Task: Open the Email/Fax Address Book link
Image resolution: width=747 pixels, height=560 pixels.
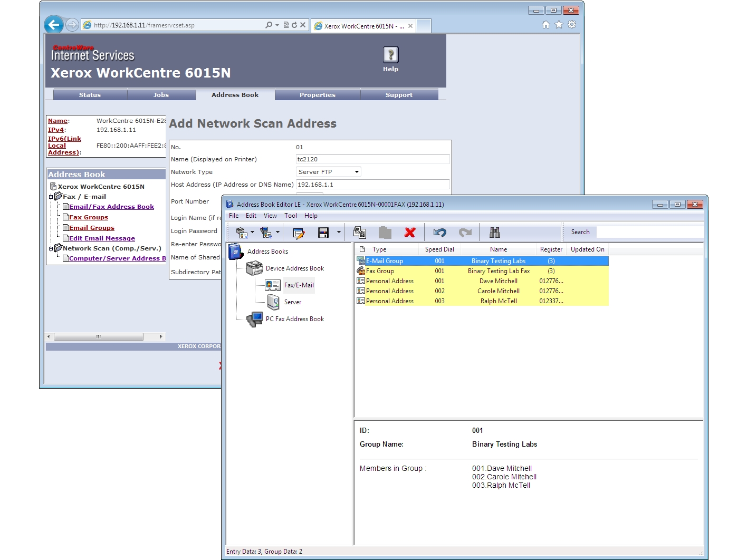Action: tap(111, 207)
